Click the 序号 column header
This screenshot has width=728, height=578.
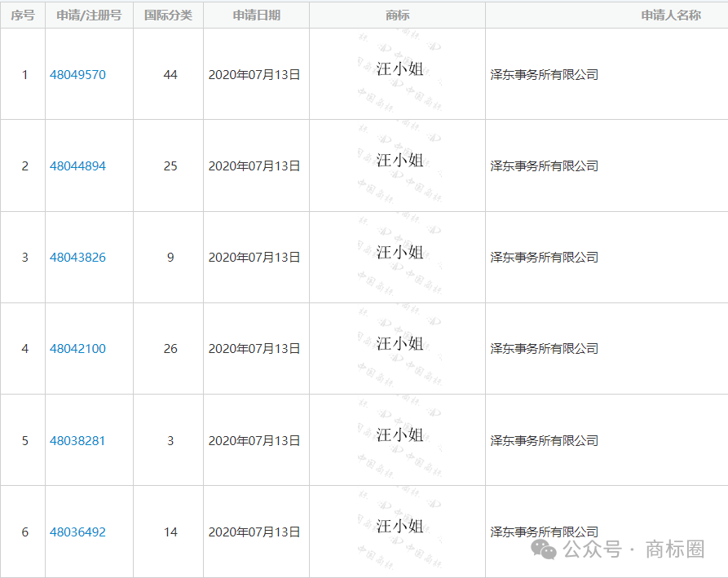pos(23,15)
